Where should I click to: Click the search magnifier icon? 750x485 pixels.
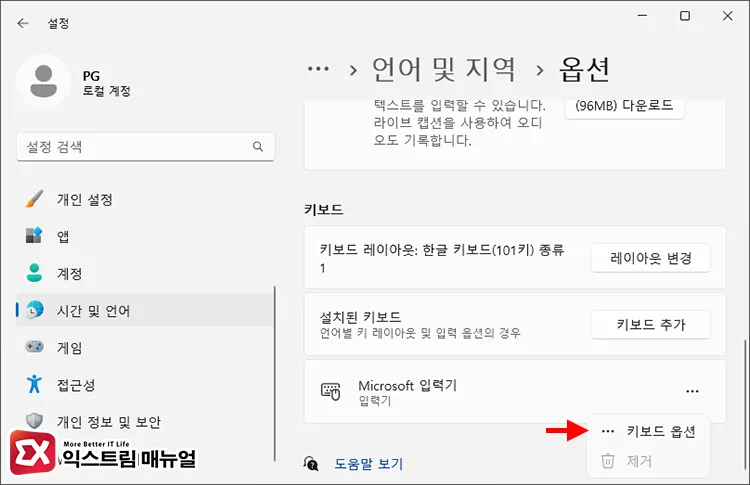click(258, 146)
